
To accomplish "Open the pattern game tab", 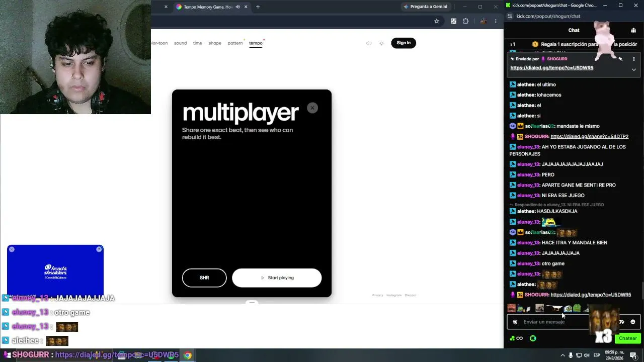I will click(235, 43).
